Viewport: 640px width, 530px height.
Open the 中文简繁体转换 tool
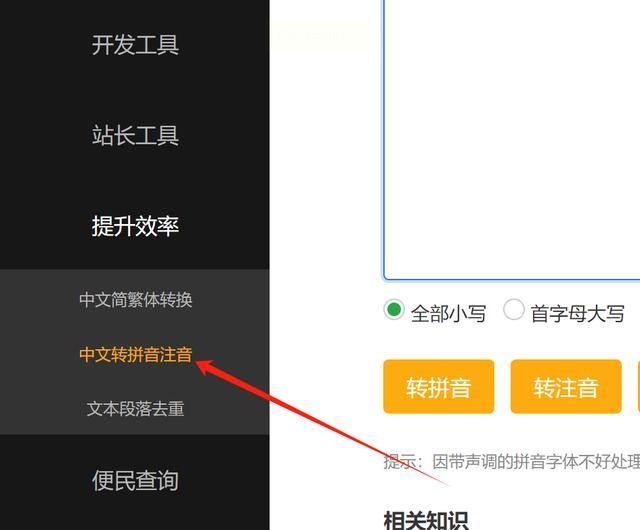pos(136,299)
